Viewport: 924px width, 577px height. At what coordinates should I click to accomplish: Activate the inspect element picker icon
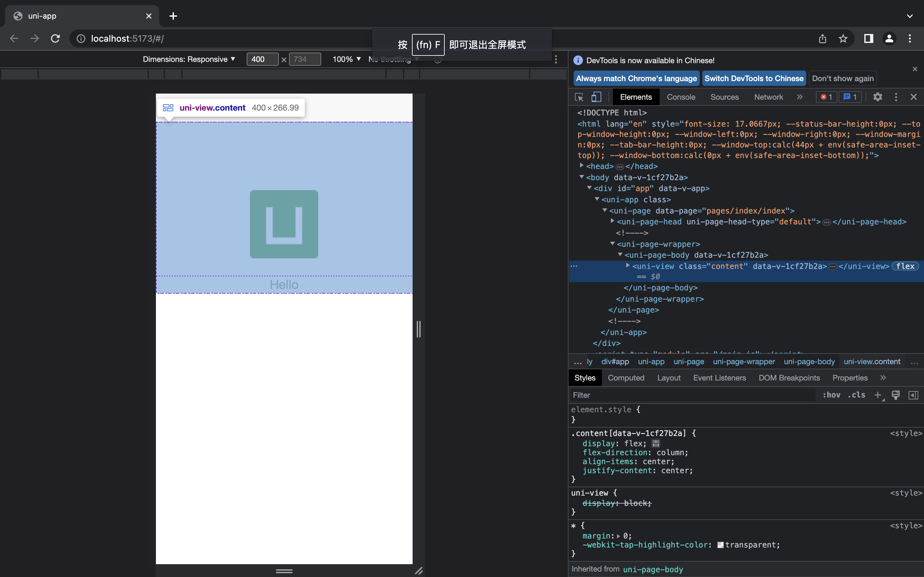point(579,97)
